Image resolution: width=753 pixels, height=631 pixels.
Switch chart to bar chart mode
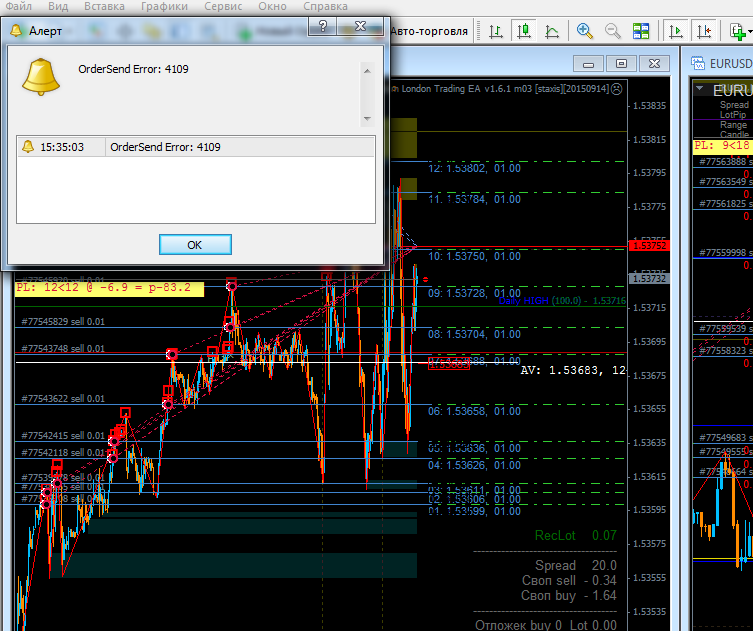click(496, 32)
